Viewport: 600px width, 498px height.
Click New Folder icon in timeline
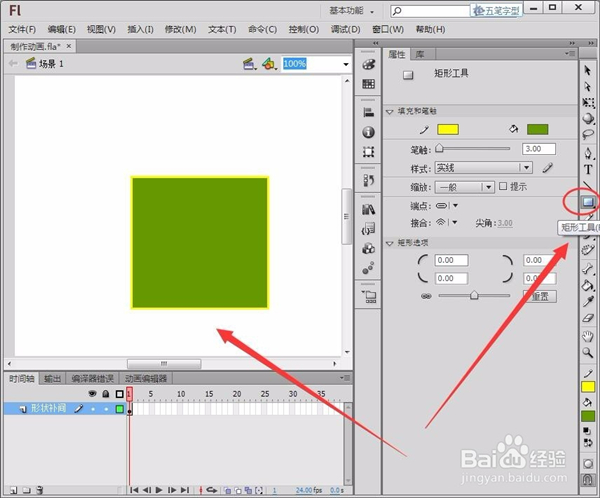pos(26,490)
